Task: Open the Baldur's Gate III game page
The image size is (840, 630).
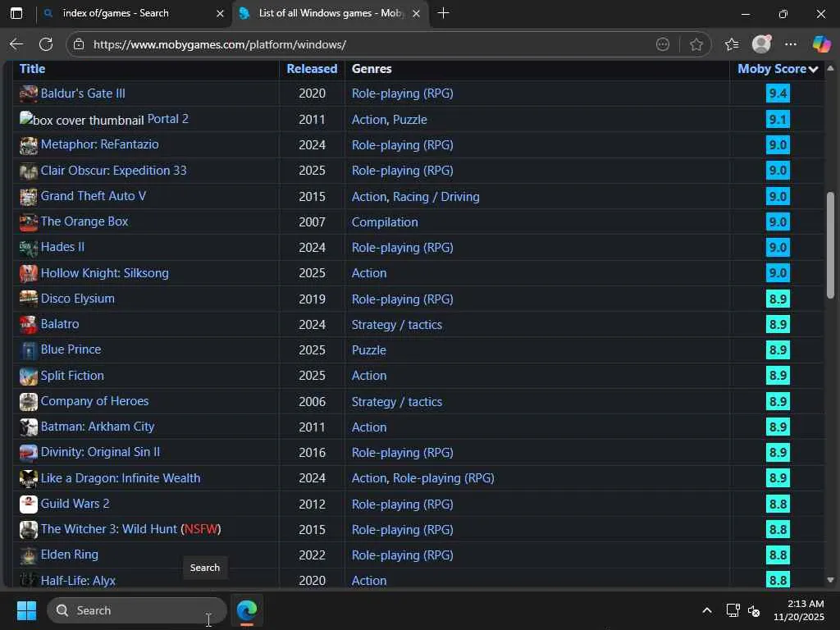Action: pos(83,94)
